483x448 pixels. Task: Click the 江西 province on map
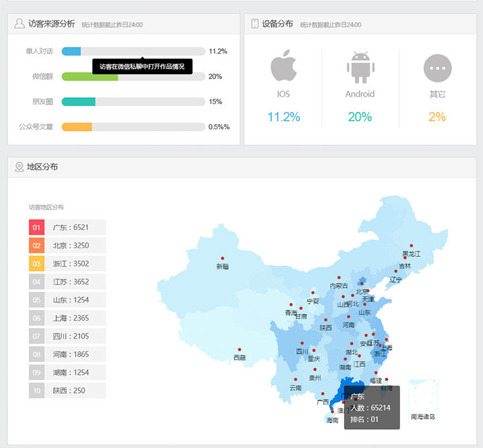360,365
